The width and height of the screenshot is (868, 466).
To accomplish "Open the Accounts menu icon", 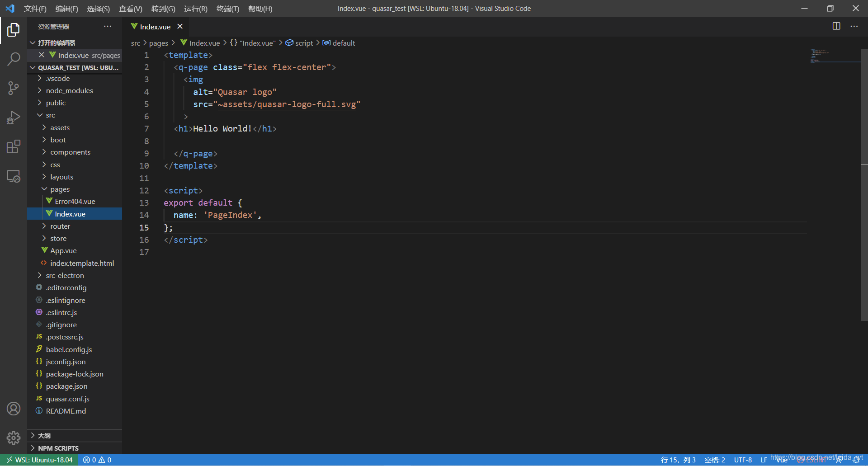I will click(14, 409).
